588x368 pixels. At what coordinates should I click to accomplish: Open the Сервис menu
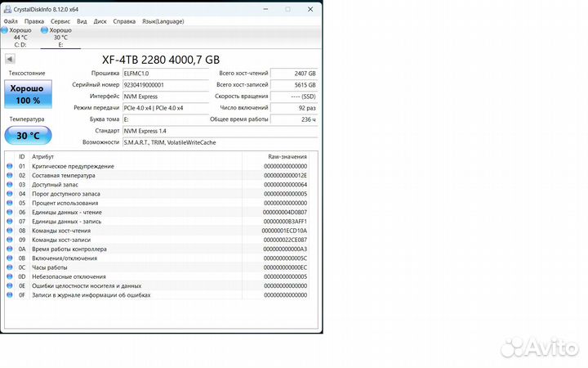click(60, 21)
